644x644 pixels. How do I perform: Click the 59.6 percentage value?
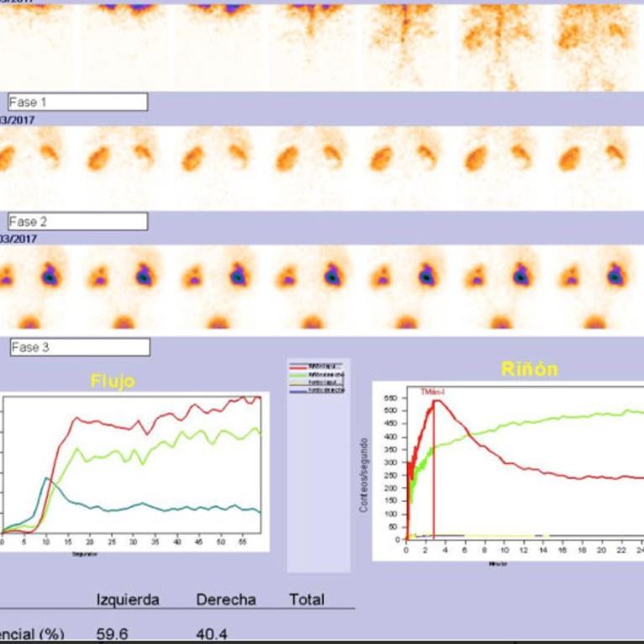pos(112,634)
